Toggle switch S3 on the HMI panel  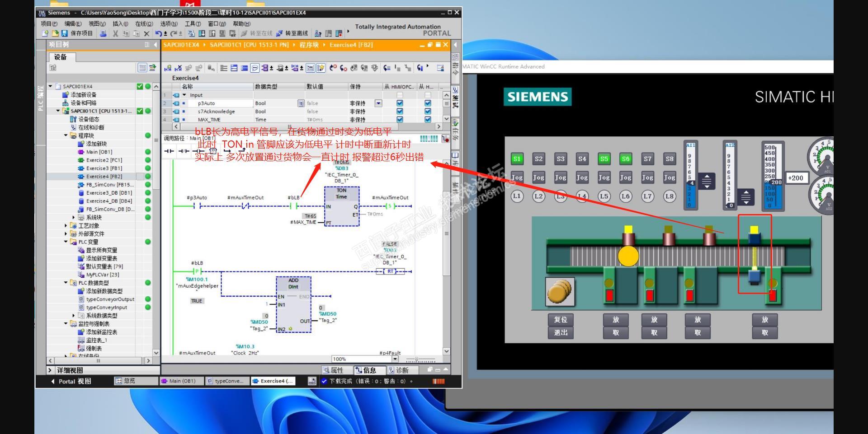pos(561,159)
